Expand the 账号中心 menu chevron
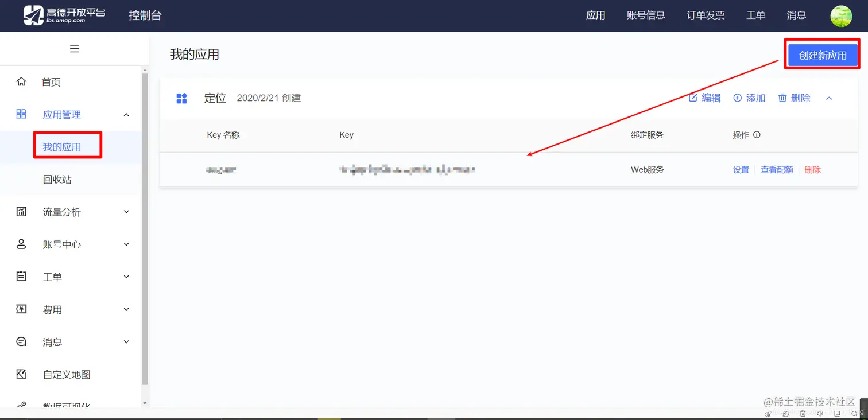 pyautogui.click(x=127, y=244)
